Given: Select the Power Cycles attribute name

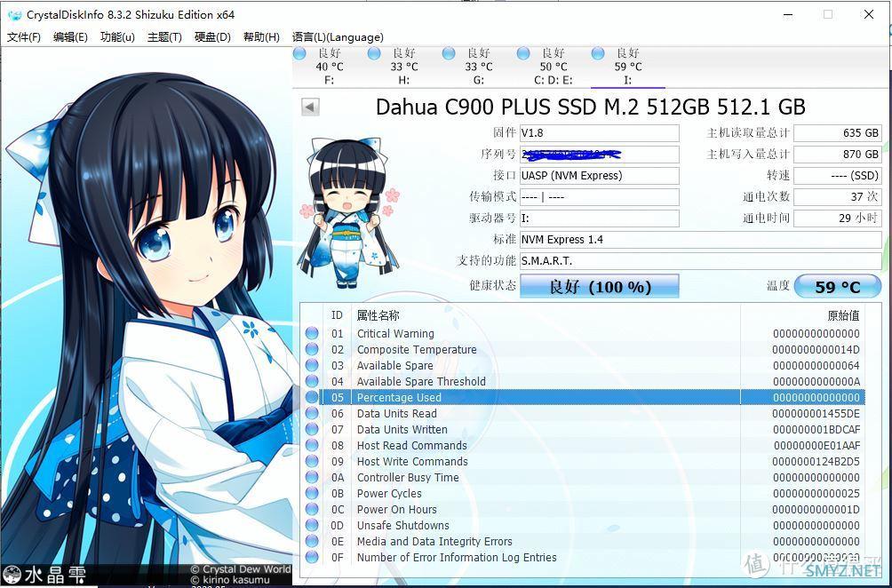Looking at the screenshot, I should pos(389,493).
